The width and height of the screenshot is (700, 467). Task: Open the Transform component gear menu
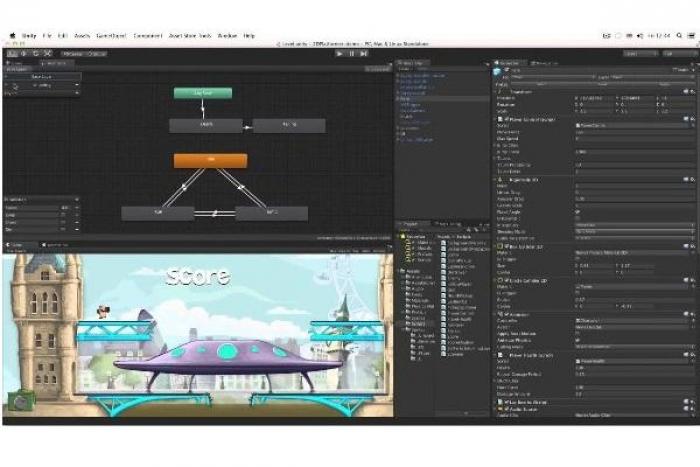693,90
